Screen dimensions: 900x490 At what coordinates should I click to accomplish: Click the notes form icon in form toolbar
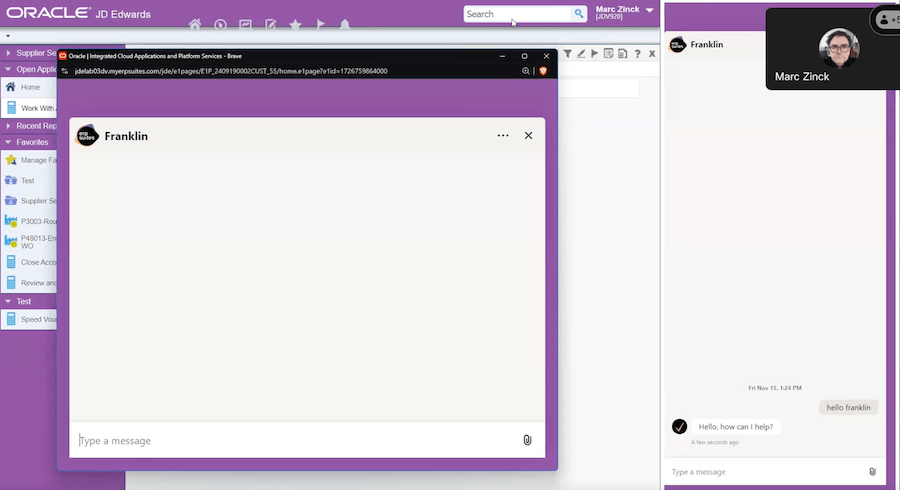(x=608, y=53)
